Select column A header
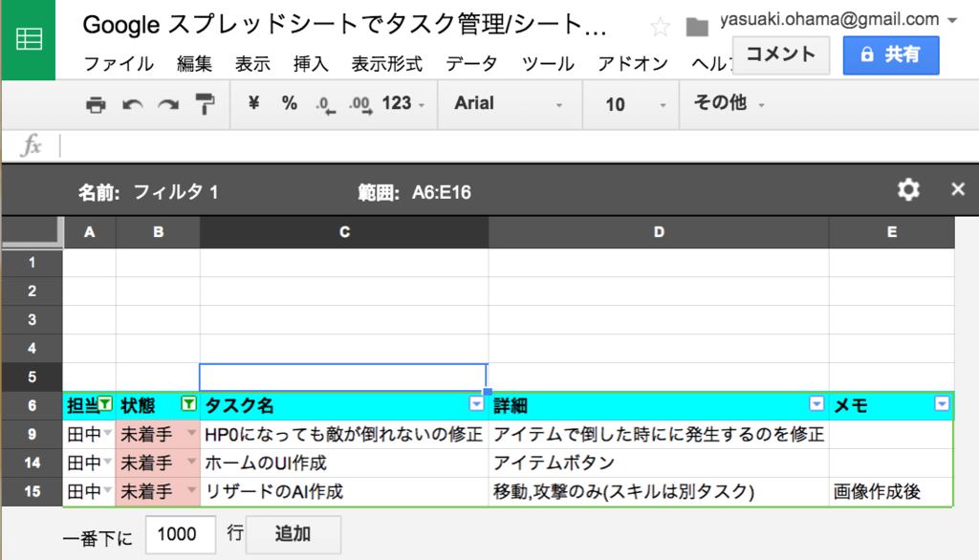Image resolution: width=979 pixels, height=560 pixels. pos(89,232)
